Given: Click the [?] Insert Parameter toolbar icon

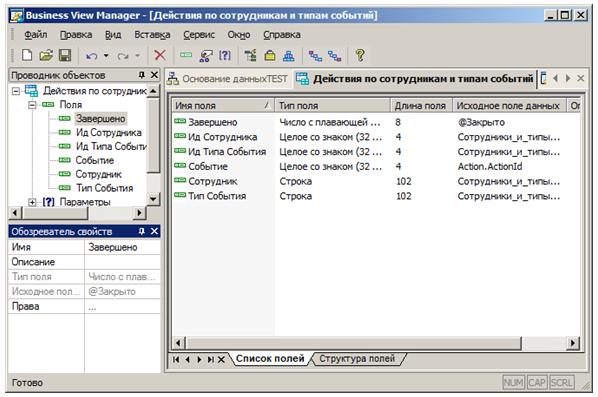Looking at the screenshot, I should point(225,55).
